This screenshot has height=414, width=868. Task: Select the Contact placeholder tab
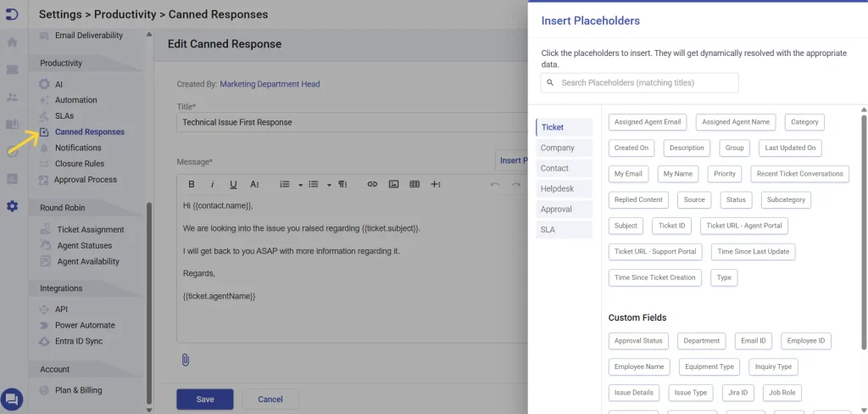coord(564,169)
